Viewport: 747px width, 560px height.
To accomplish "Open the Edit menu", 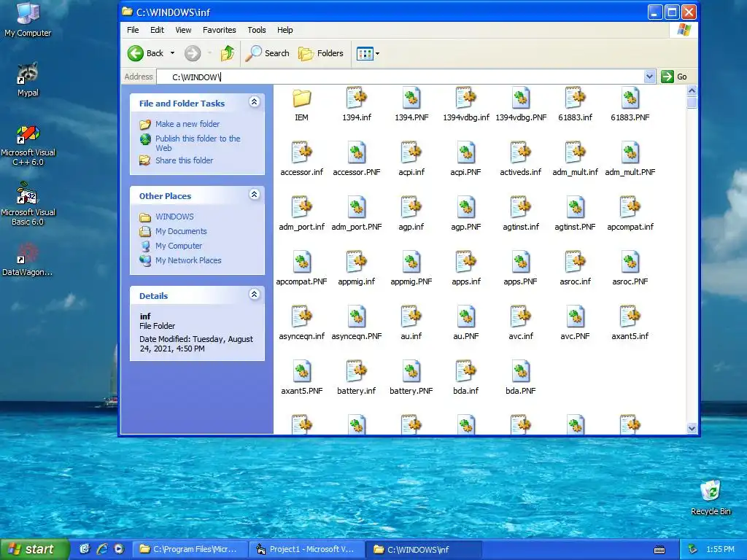I will pyautogui.click(x=158, y=30).
